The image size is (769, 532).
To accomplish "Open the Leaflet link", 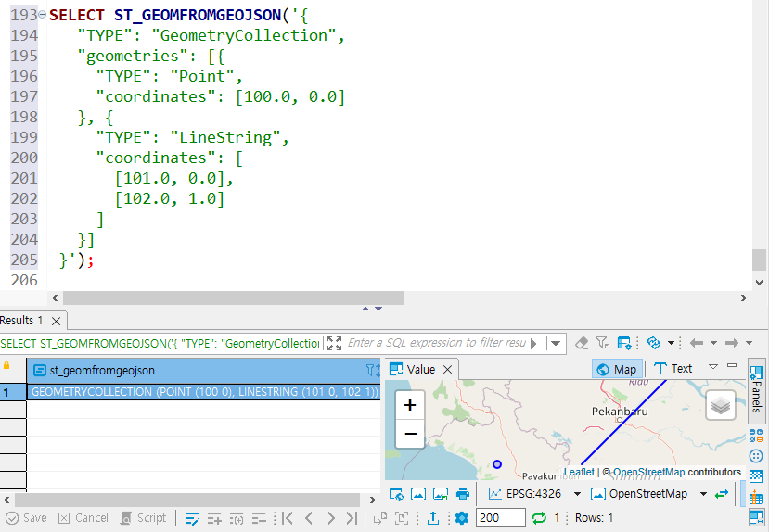I will [579, 472].
